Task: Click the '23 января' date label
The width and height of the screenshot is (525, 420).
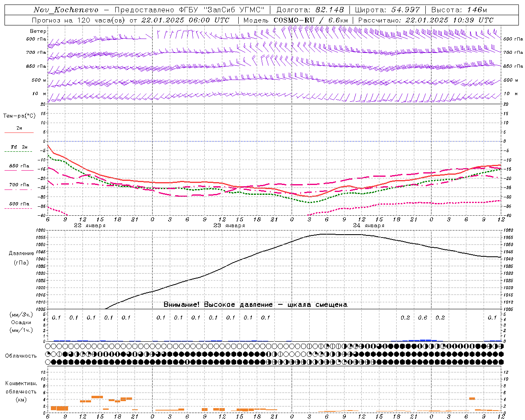Action: tap(229, 226)
